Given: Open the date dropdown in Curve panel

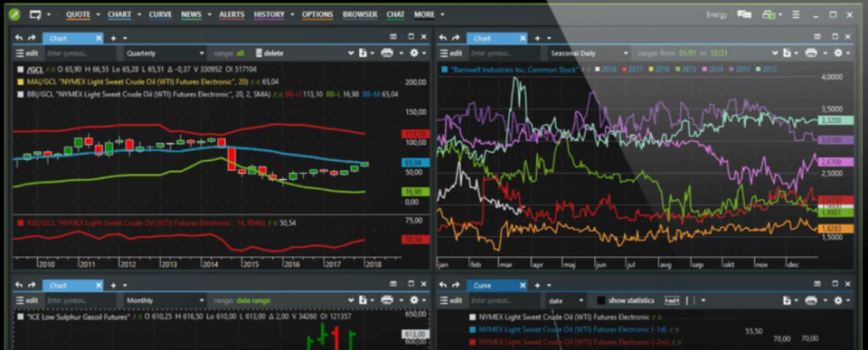Looking at the screenshot, I should tap(566, 300).
